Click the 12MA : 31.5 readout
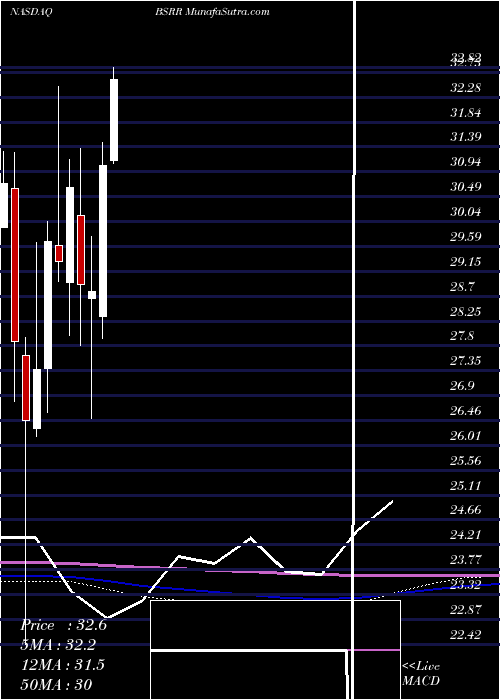The width and height of the screenshot is (500, 700). [62, 665]
